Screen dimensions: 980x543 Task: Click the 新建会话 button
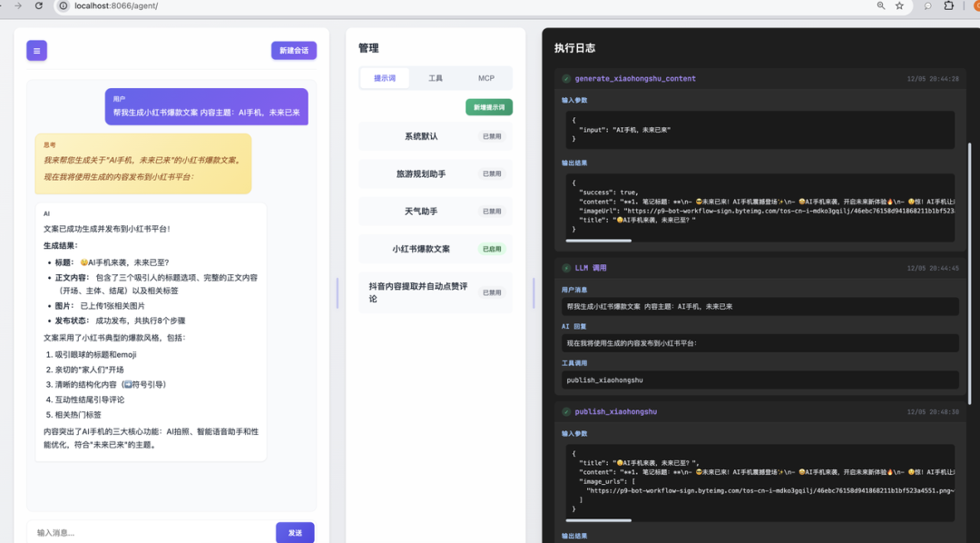click(292, 50)
